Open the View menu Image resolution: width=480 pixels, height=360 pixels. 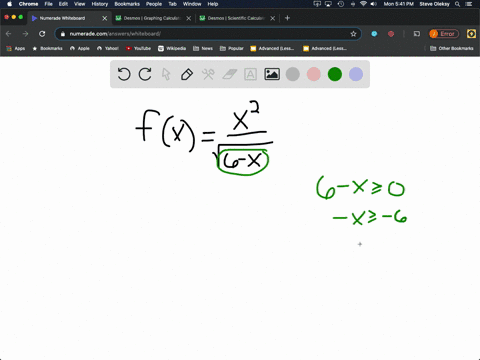[x=80, y=4]
